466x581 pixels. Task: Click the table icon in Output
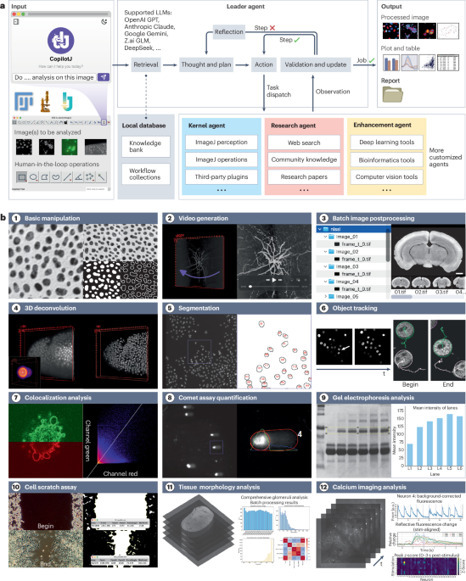(x=448, y=63)
